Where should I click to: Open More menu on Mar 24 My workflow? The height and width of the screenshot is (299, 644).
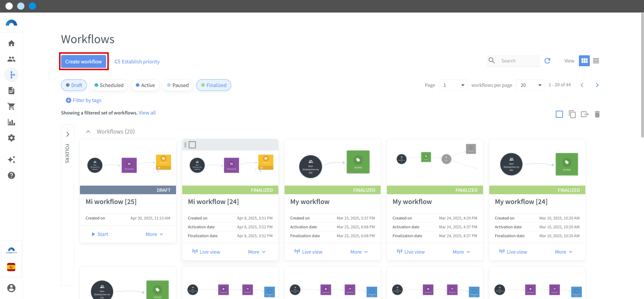click(x=462, y=252)
